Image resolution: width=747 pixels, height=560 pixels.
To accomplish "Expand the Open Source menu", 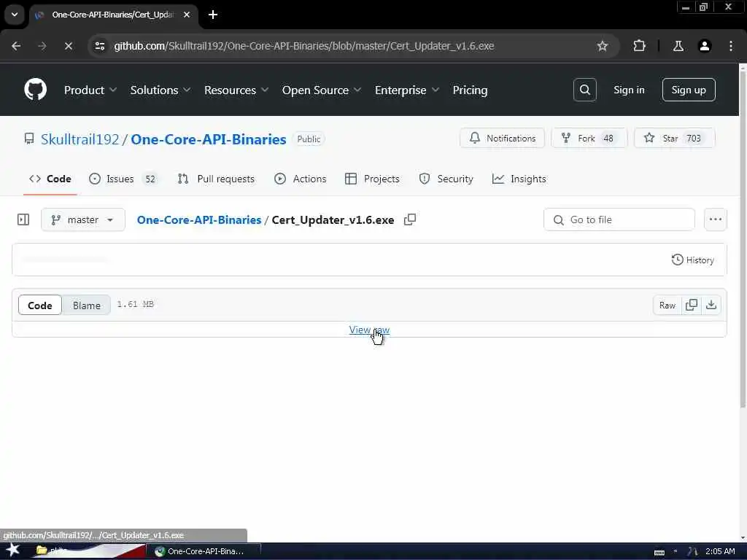I will [x=322, y=90].
